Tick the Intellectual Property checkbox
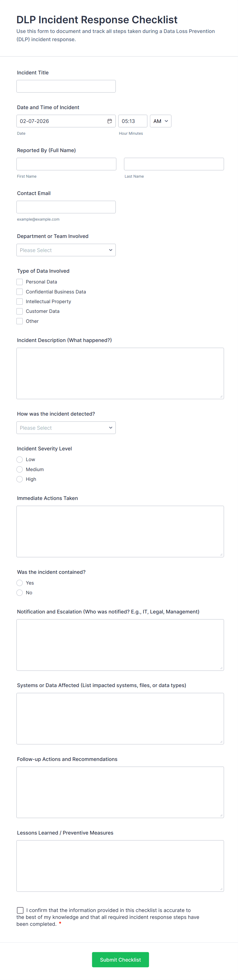The height and width of the screenshot is (980, 238). tap(20, 301)
